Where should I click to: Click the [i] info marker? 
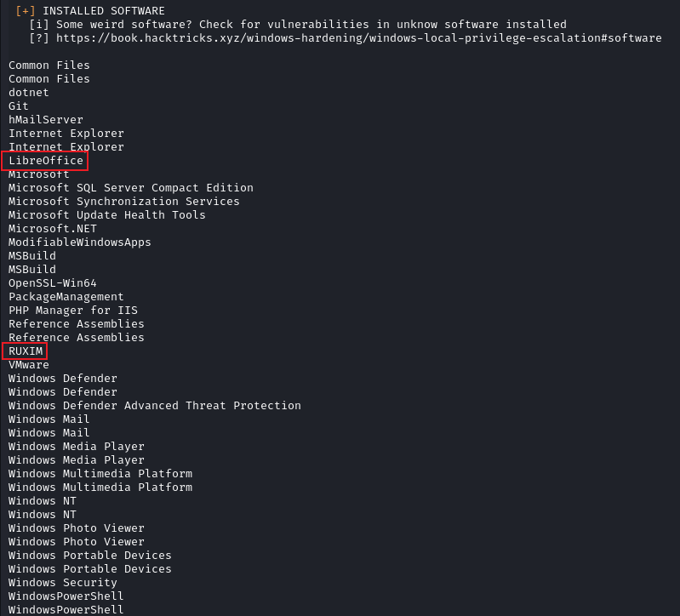[x=38, y=25]
